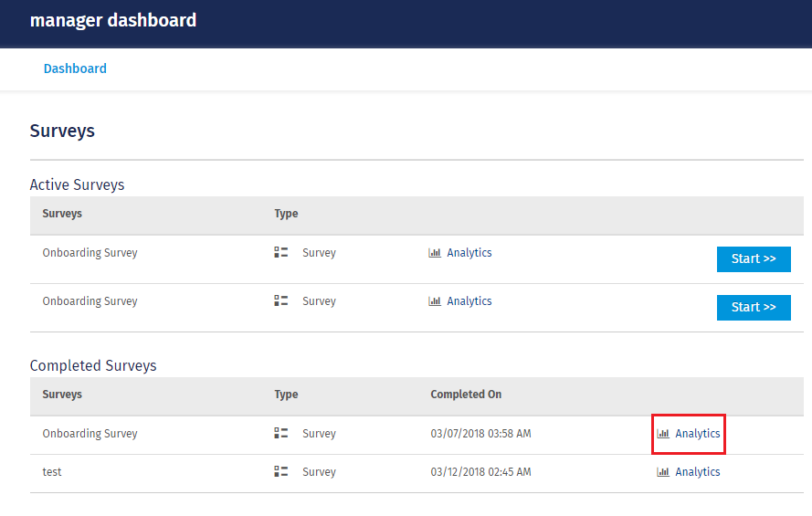812x516 pixels.
Task: View Analytics link for the test survey
Action: point(698,472)
